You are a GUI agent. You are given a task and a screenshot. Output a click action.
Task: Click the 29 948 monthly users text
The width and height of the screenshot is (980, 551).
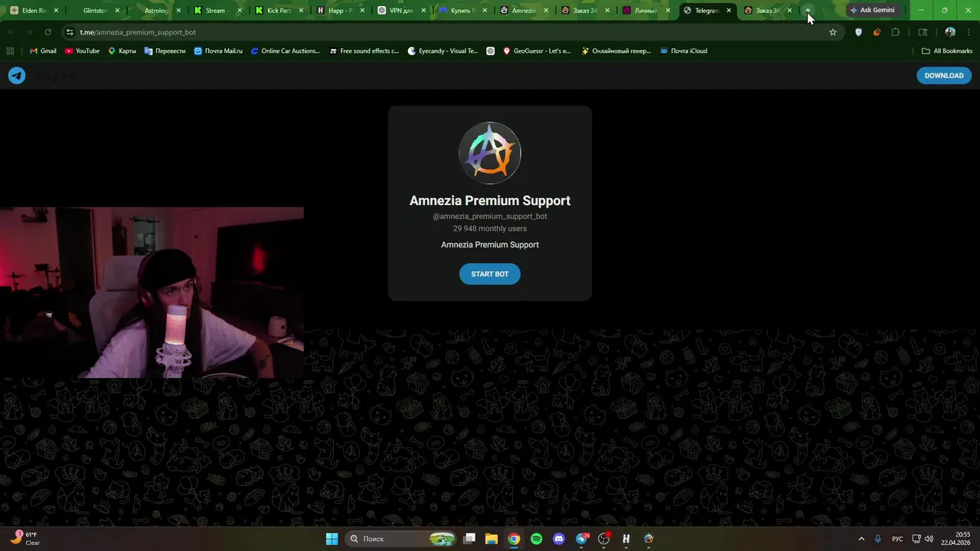(490, 229)
